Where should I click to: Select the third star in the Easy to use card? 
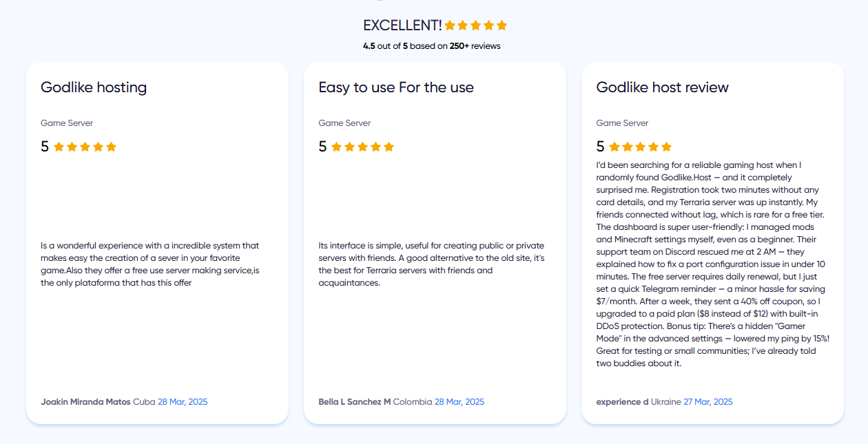(362, 147)
